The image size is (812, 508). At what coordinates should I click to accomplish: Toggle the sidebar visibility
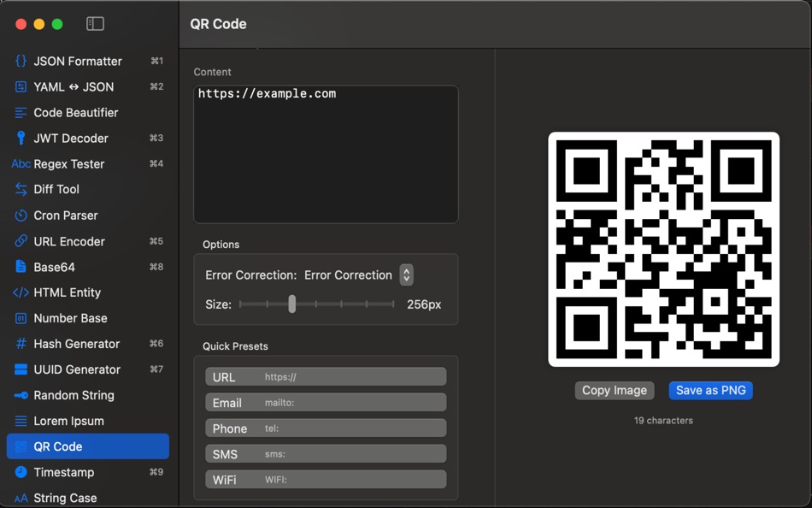(97, 25)
